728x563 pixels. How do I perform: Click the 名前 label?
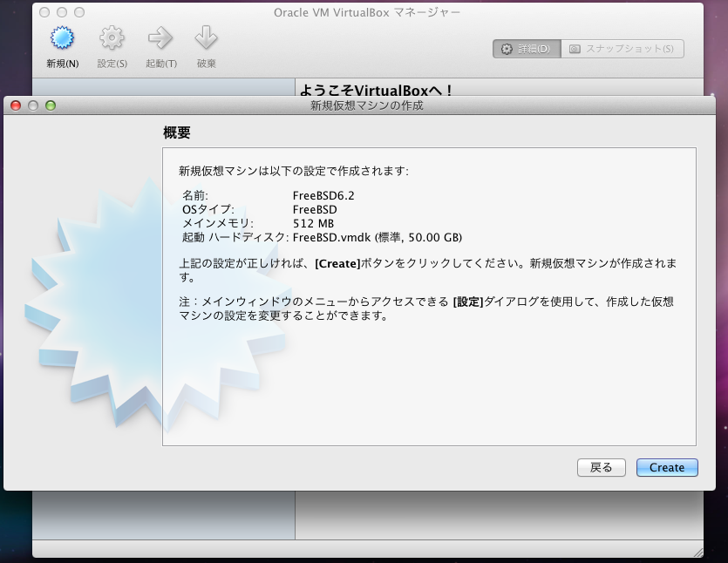point(195,195)
